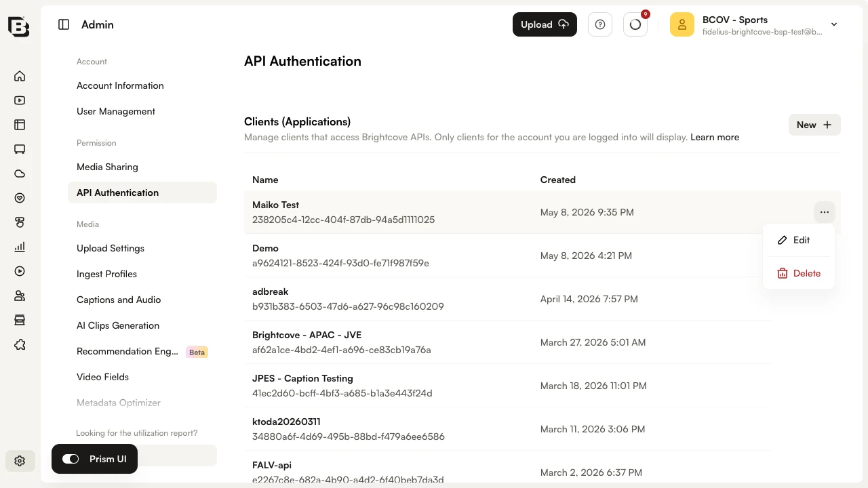This screenshot has width=868, height=488.
Task: Click the figure icon below the heart icon
Action: [20, 222]
